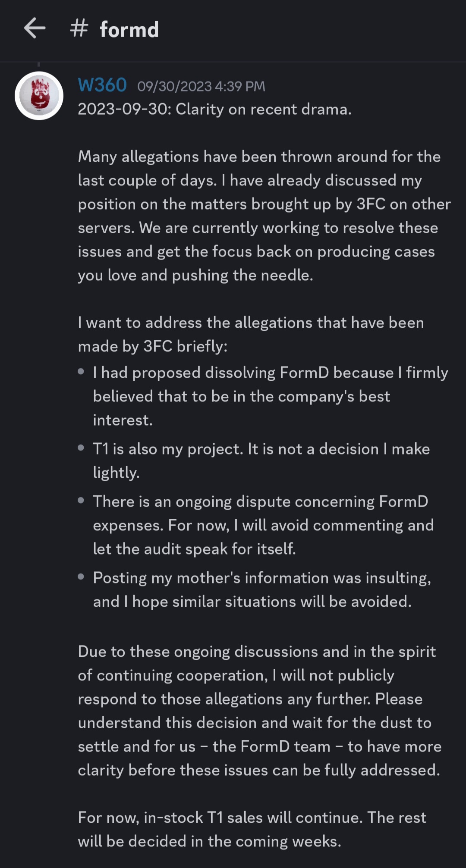Click the W360 username
The width and height of the screenshot is (466, 868).
tap(102, 85)
